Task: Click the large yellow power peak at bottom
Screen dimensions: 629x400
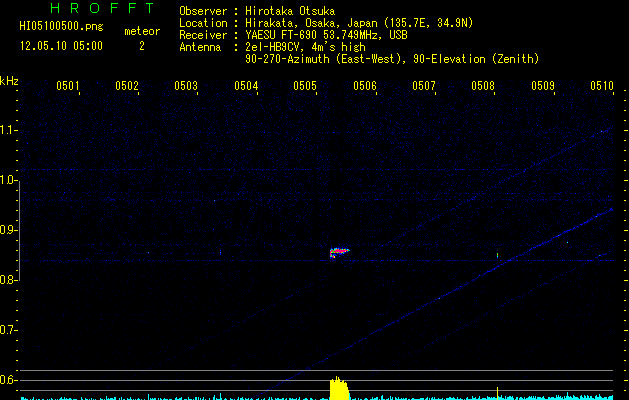Action: pos(339,388)
